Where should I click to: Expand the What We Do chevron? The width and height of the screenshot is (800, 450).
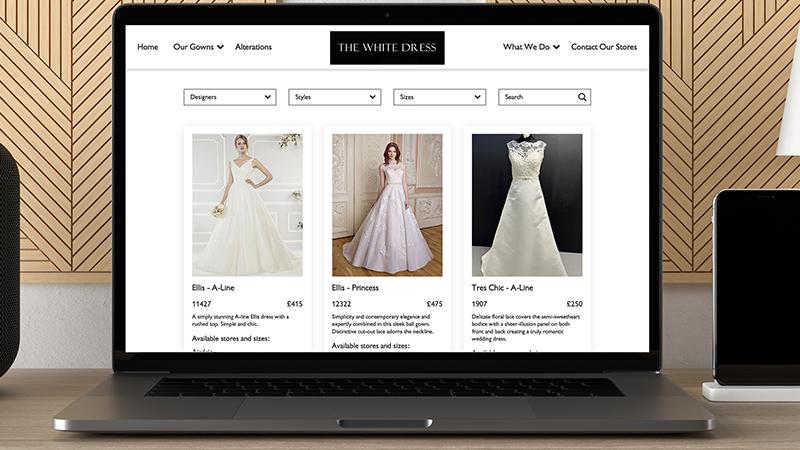click(556, 47)
